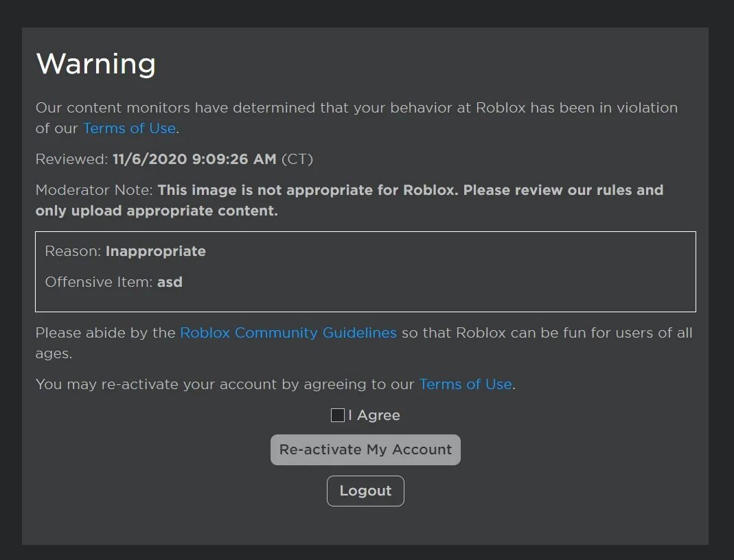
Task: Click the Moderator Note message text
Action: point(349,200)
